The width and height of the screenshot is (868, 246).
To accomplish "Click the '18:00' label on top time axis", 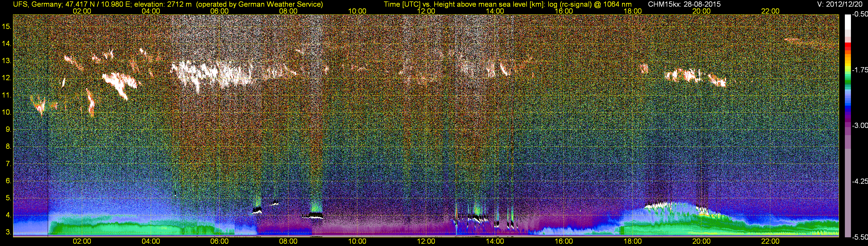I will click(x=632, y=11).
